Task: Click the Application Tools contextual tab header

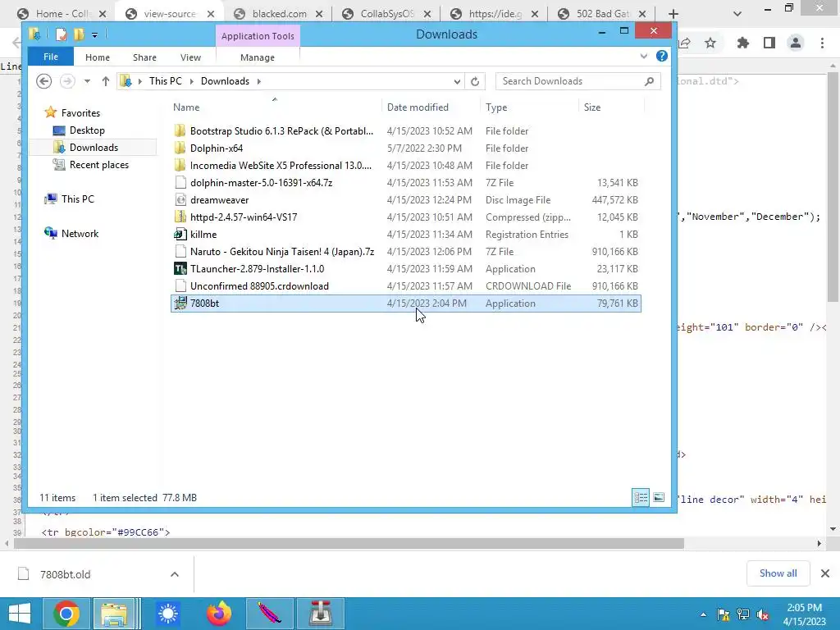Action: (258, 36)
